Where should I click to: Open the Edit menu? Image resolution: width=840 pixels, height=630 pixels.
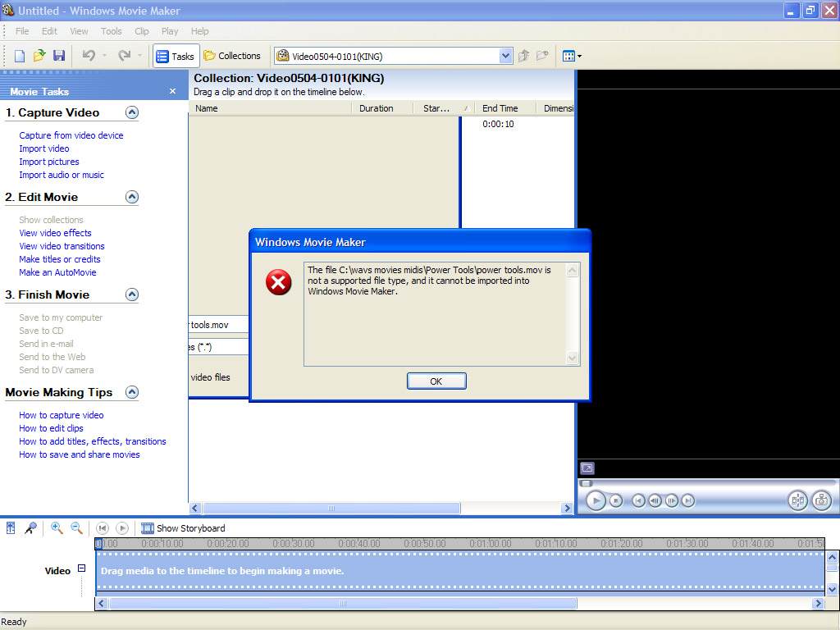click(x=49, y=31)
